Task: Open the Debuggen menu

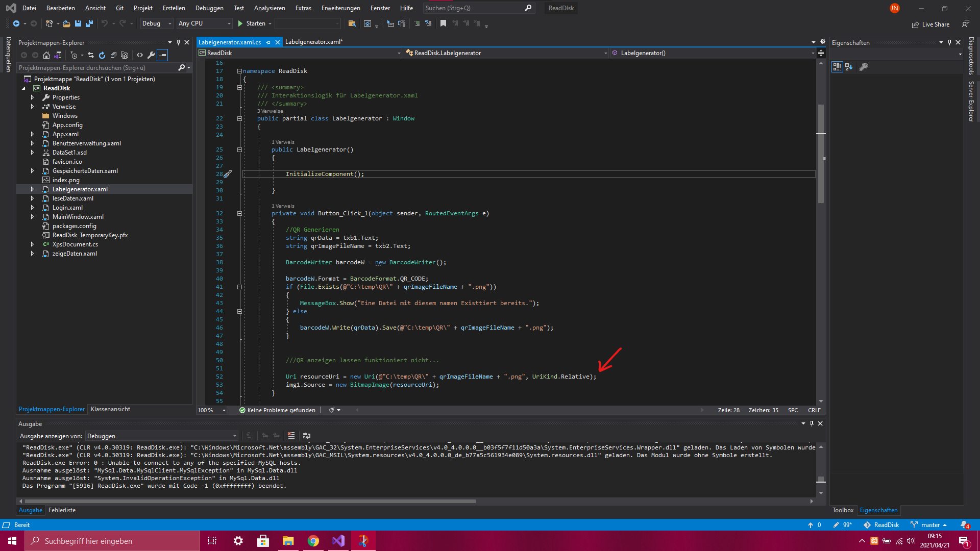Action: [x=209, y=8]
